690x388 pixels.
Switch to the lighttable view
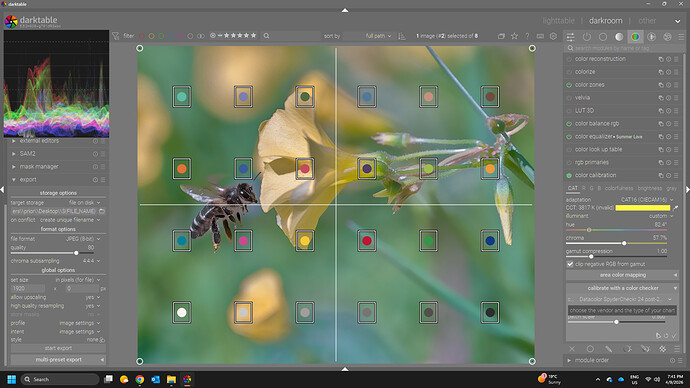pyautogui.click(x=558, y=21)
